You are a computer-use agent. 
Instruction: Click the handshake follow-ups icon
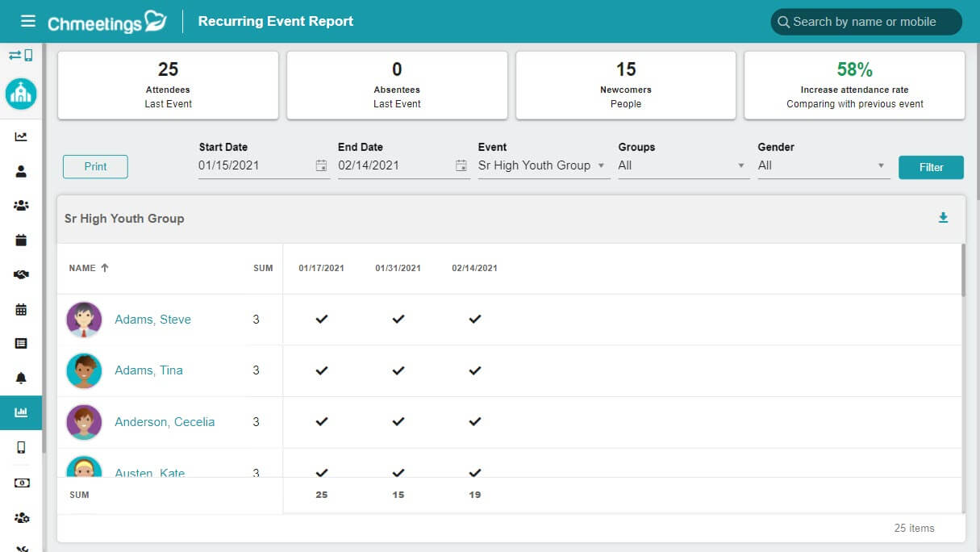(x=20, y=274)
